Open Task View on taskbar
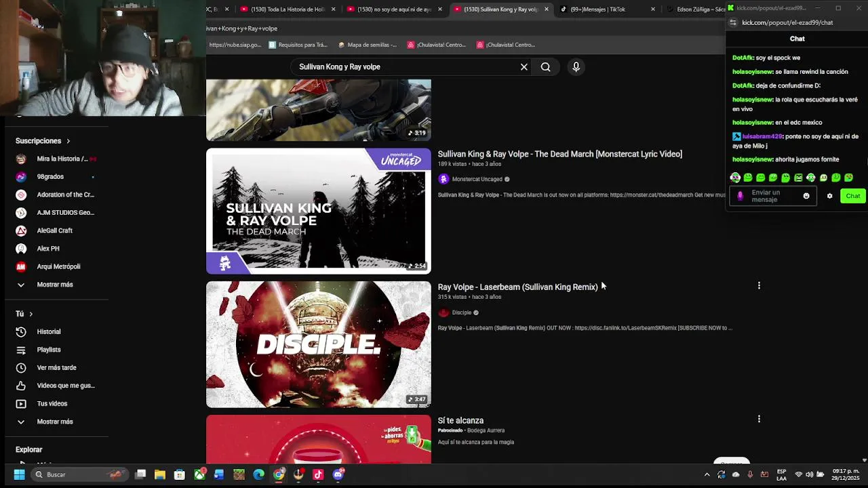 tap(140, 474)
